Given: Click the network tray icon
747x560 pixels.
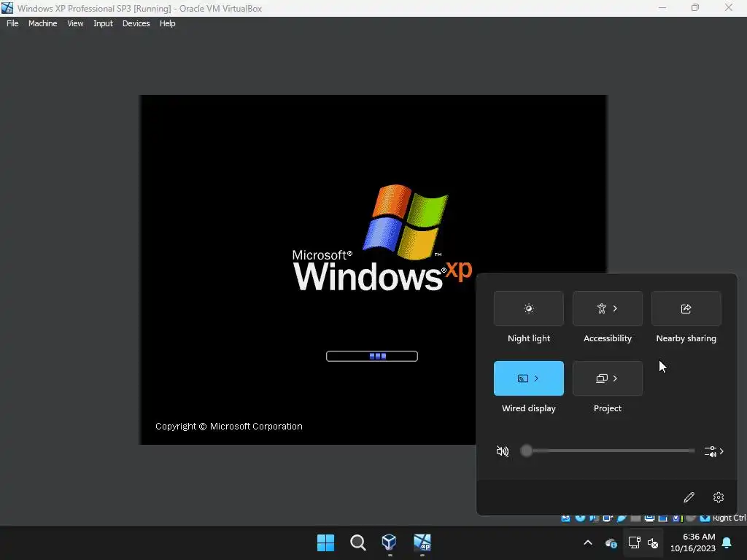Looking at the screenshot, I should 634,542.
